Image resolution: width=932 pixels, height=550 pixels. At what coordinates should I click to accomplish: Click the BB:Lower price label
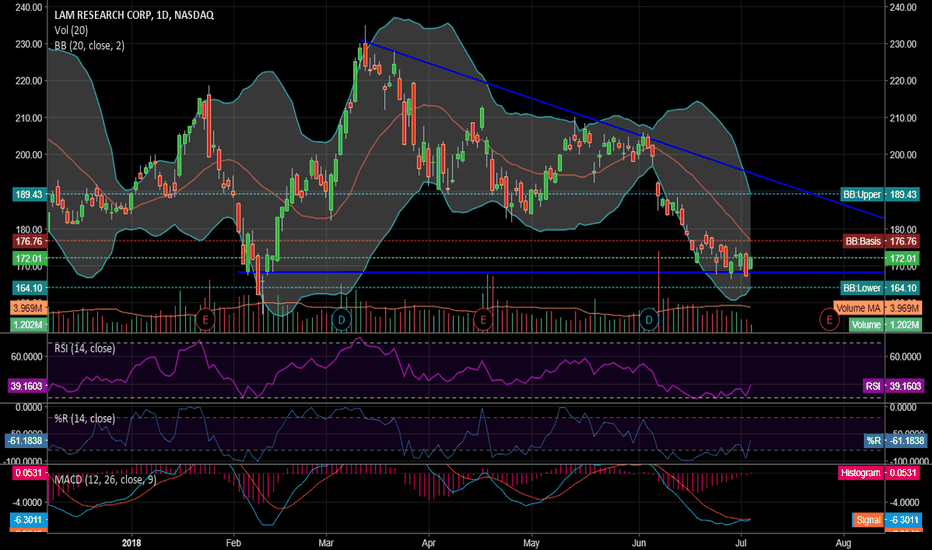coord(862,288)
